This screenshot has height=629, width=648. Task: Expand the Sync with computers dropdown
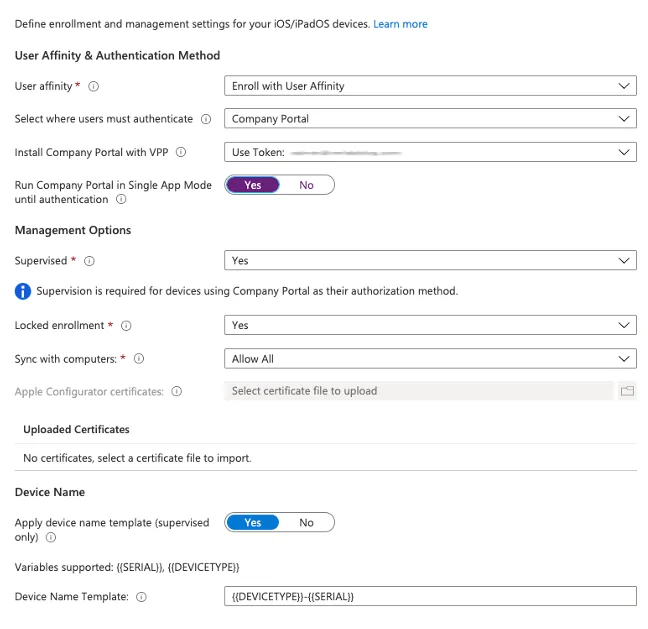point(430,359)
